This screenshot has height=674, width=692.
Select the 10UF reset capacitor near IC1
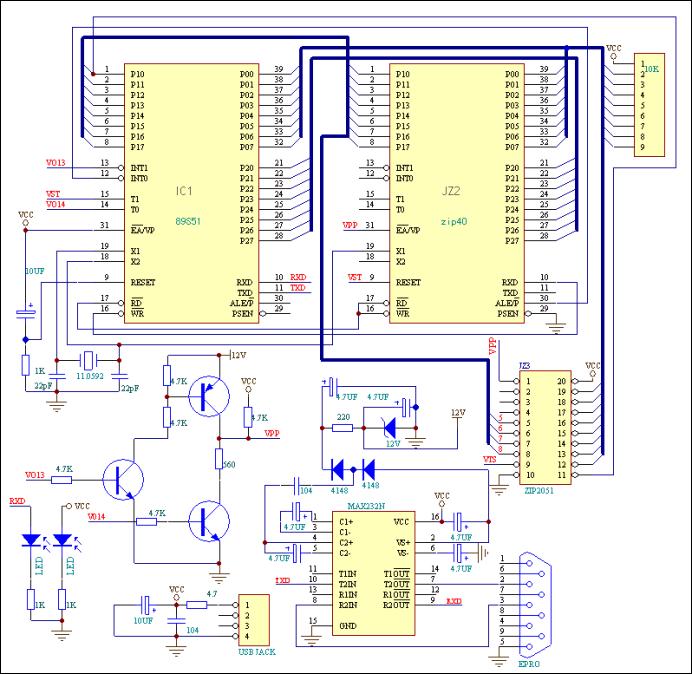pos(26,313)
